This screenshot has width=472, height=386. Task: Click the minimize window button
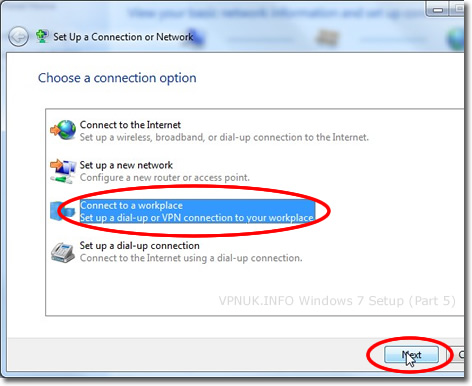pyautogui.click(x=438, y=10)
